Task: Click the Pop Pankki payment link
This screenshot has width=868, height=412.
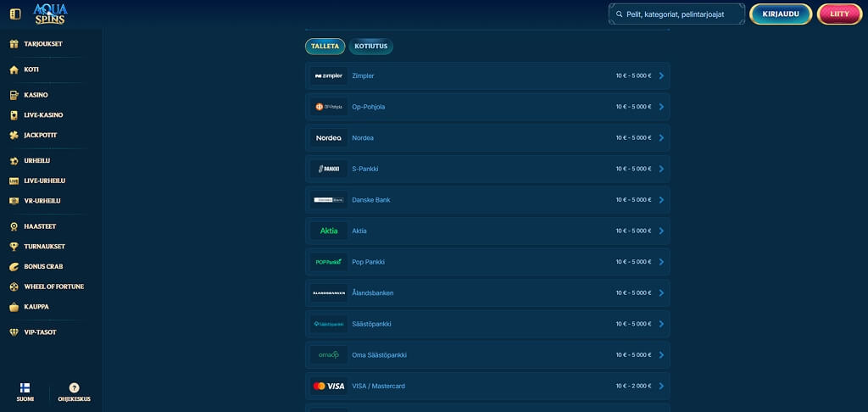Action: point(368,262)
